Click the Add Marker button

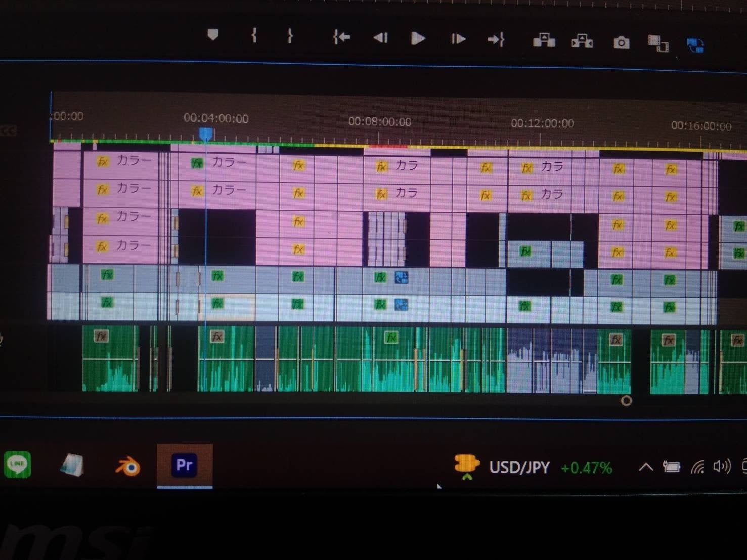[213, 35]
